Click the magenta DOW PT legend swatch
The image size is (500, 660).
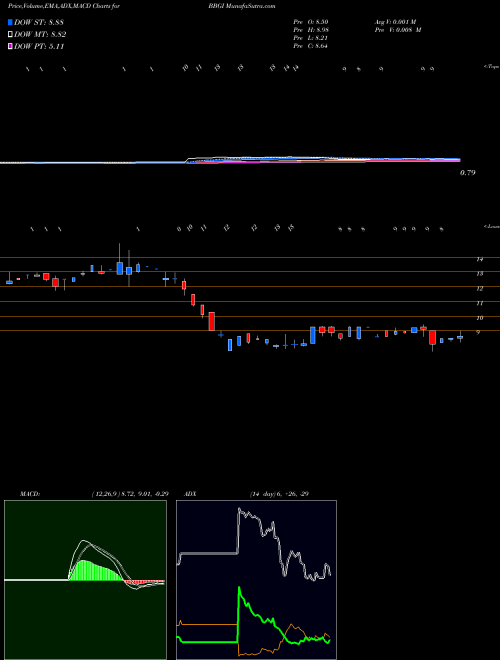(11, 46)
